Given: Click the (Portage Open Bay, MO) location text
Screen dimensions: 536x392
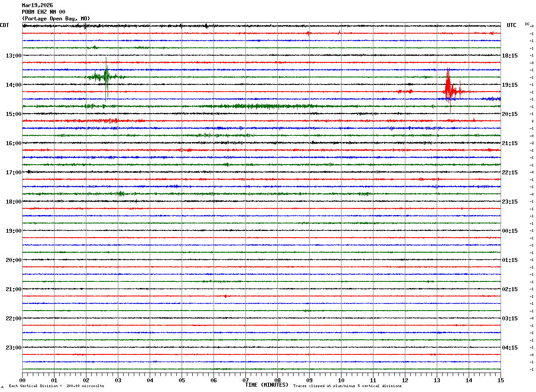Looking at the screenshot, I should tap(56, 19).
